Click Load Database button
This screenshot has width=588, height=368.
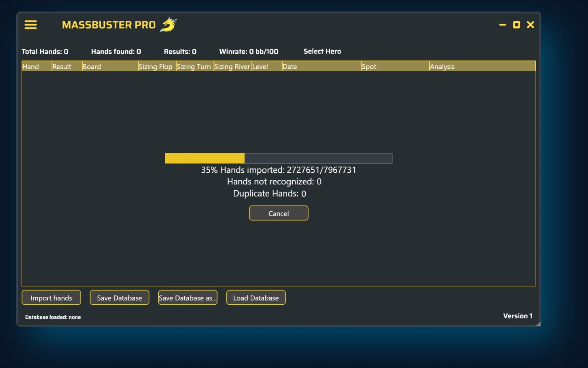click(x=256, y=298)
